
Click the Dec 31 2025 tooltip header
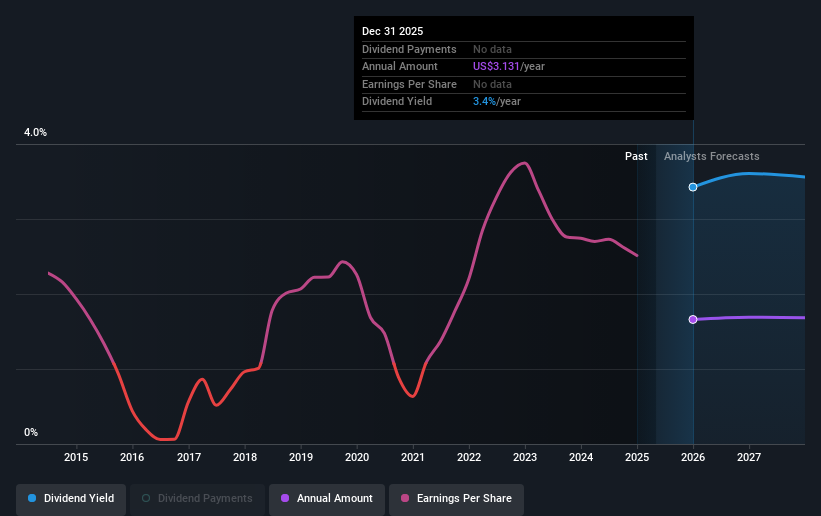point(392,31)
